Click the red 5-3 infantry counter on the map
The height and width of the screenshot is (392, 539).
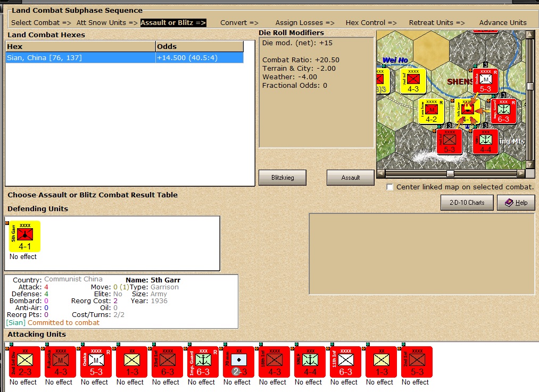(x=449, y=141)
